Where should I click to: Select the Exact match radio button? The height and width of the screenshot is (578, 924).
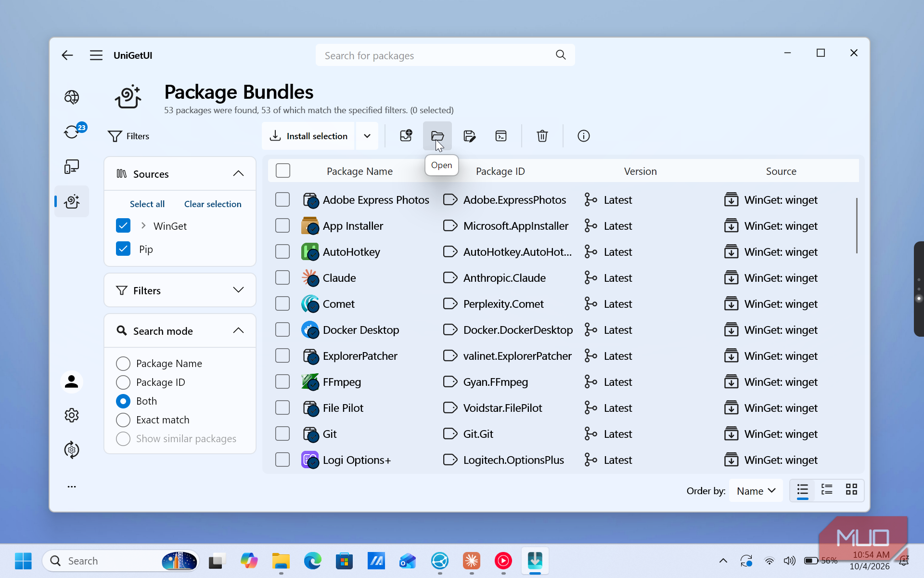pos(123,420)
